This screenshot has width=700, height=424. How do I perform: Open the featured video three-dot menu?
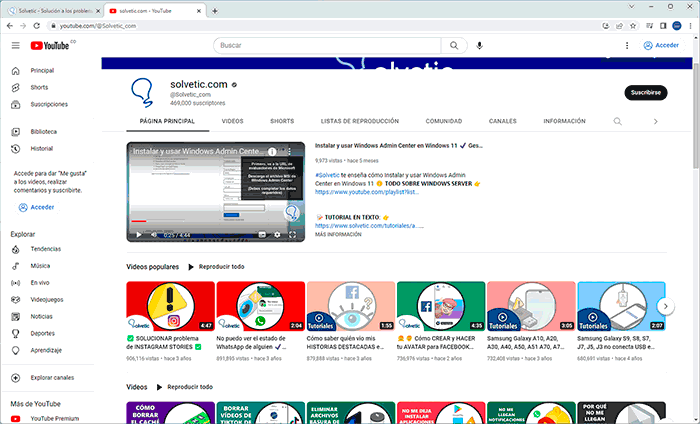pyautogui.click(x=290, y=151)
